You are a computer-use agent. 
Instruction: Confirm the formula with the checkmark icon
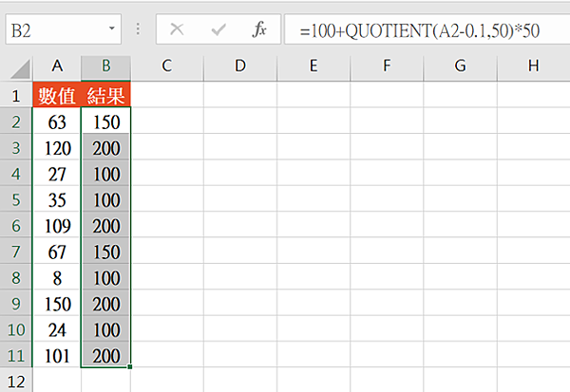pos(218,29)
